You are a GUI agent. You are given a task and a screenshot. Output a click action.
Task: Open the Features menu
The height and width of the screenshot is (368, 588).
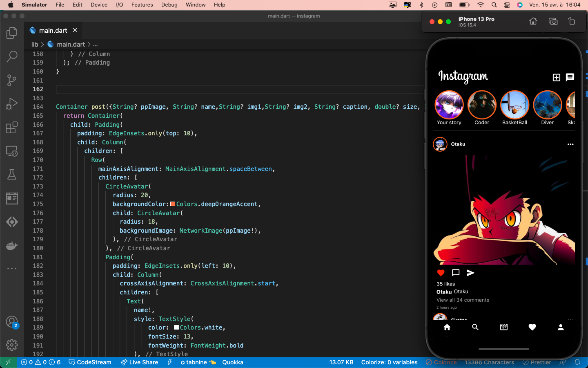(142, 5)
